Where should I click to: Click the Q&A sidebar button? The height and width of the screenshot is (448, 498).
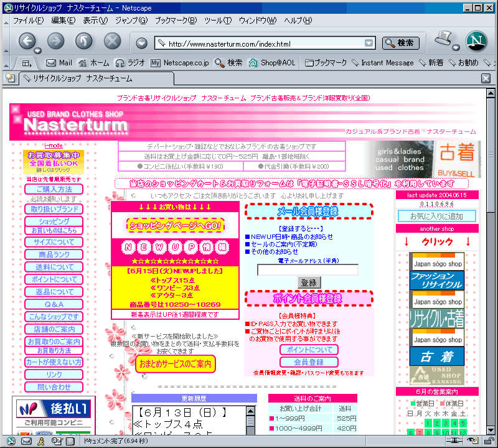pyautogui.click(x=54, y=304)
